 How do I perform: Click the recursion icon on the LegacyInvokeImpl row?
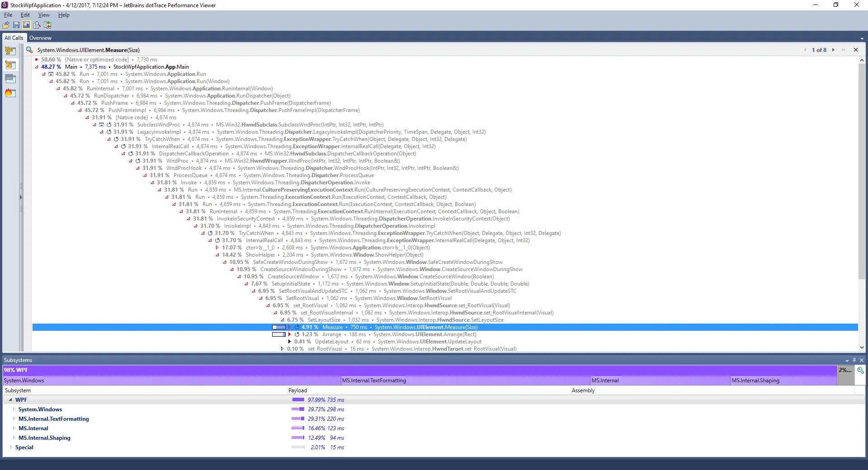pyautogui.click(x=109, y=132)
